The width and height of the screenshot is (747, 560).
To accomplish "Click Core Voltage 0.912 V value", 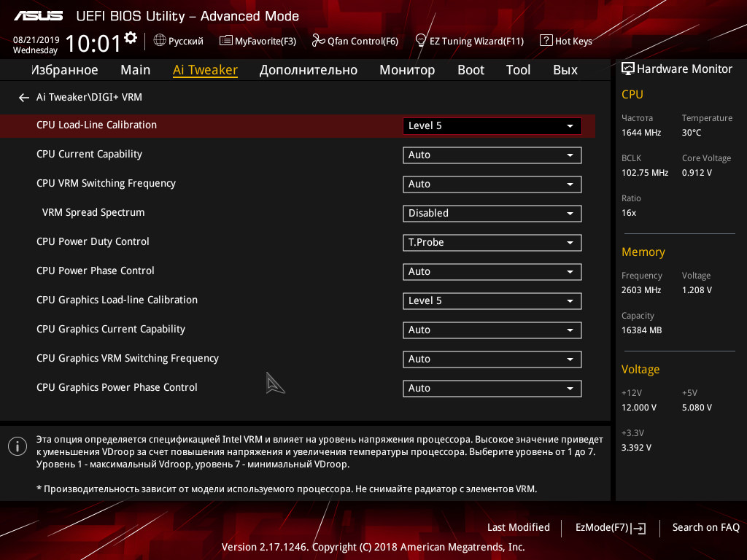I will pyautogui.click(x=697, y=173).
